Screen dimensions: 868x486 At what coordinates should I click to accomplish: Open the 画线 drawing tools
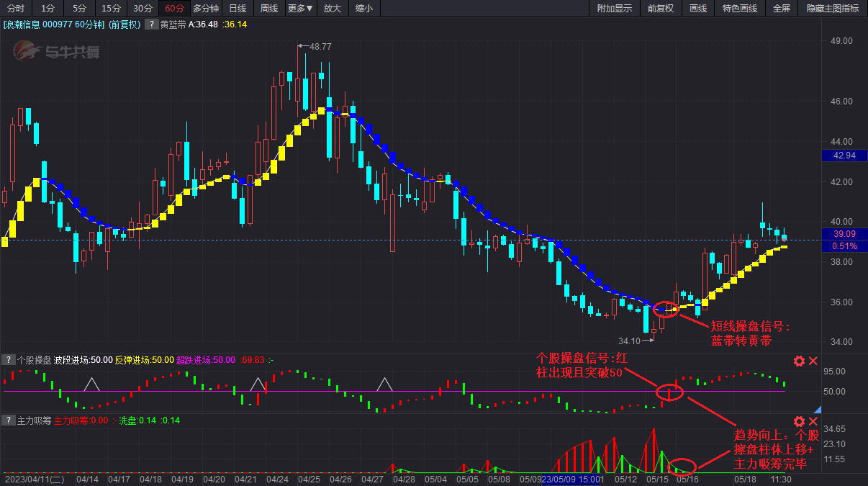698,9
